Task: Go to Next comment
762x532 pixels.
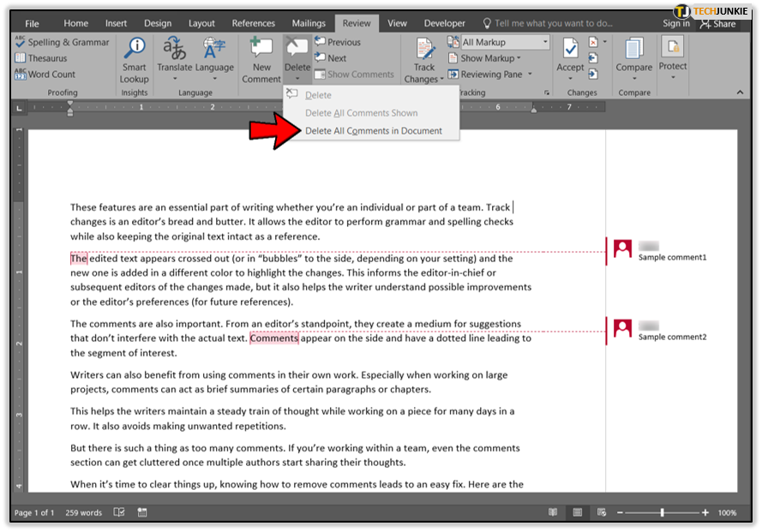Action: [x=331, y=58]
